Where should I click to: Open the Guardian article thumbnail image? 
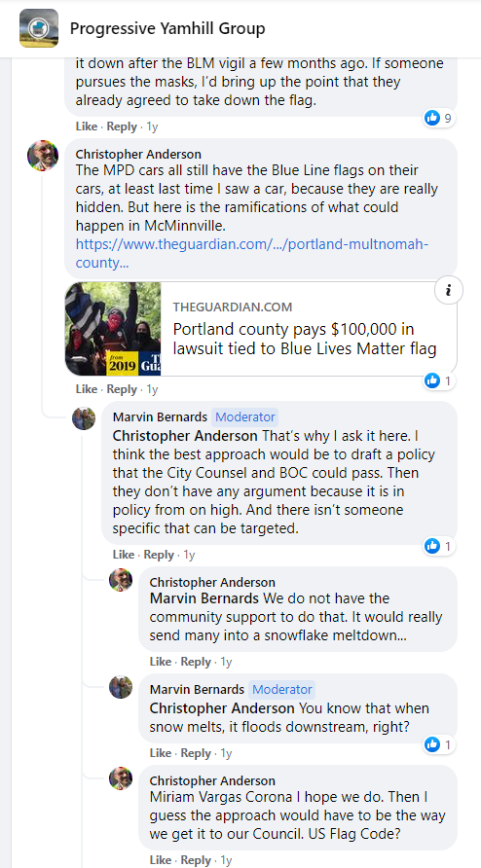click(x=113, y=329)
